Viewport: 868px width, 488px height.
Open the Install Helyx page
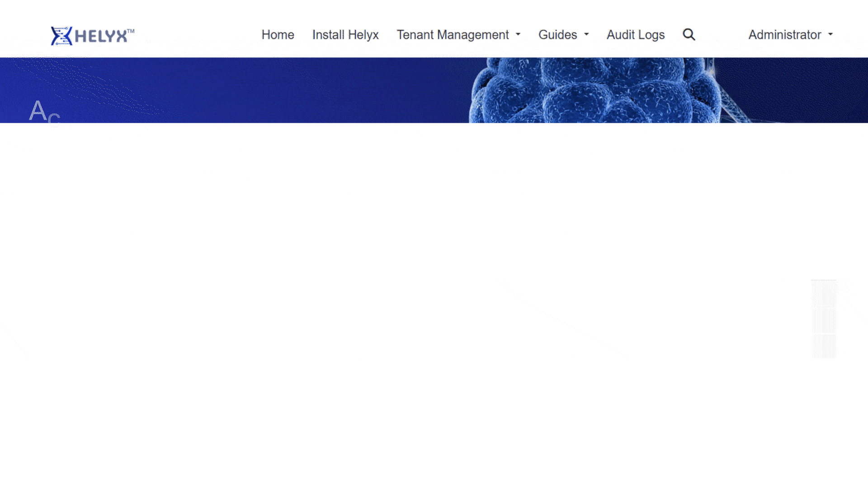pyautogui.click(x=345, y=35)
